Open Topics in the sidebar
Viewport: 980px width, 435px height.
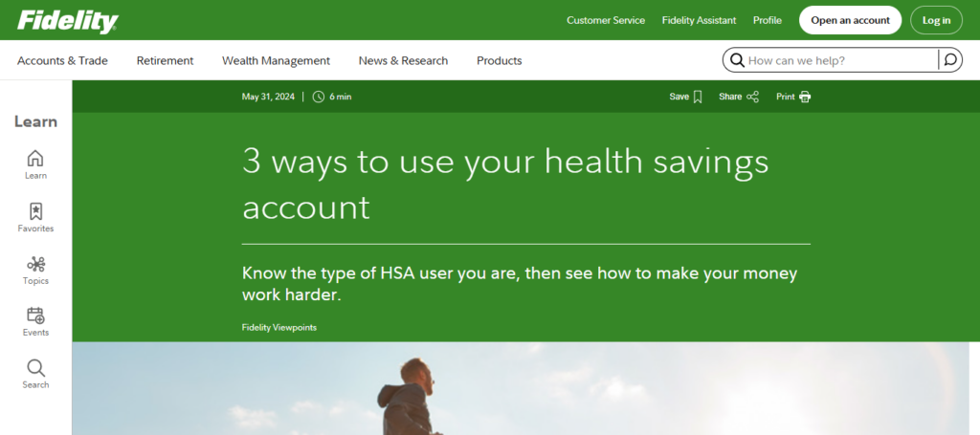[35, 271]
